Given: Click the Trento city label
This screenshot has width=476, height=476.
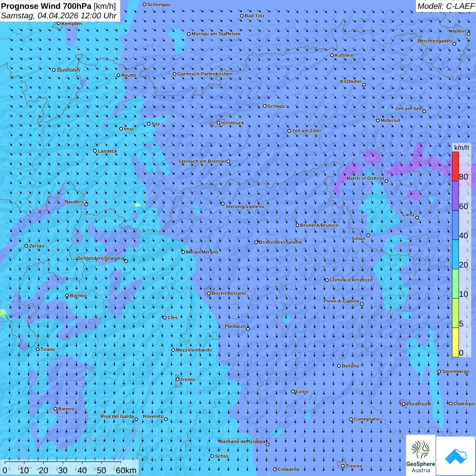Looking at the screenshot, I should coord(188,379).
